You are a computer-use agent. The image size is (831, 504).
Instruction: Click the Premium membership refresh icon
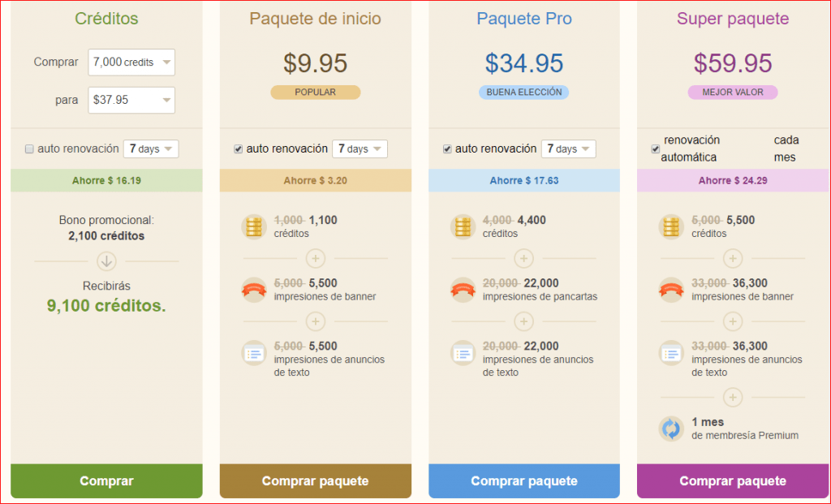pyautogui.click(x=672, y=429)
